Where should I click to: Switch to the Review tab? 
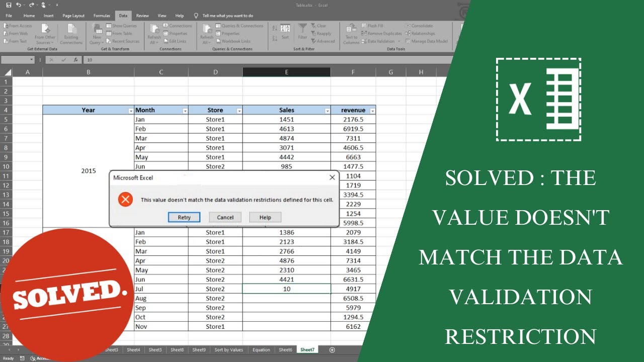coord(142,16)
